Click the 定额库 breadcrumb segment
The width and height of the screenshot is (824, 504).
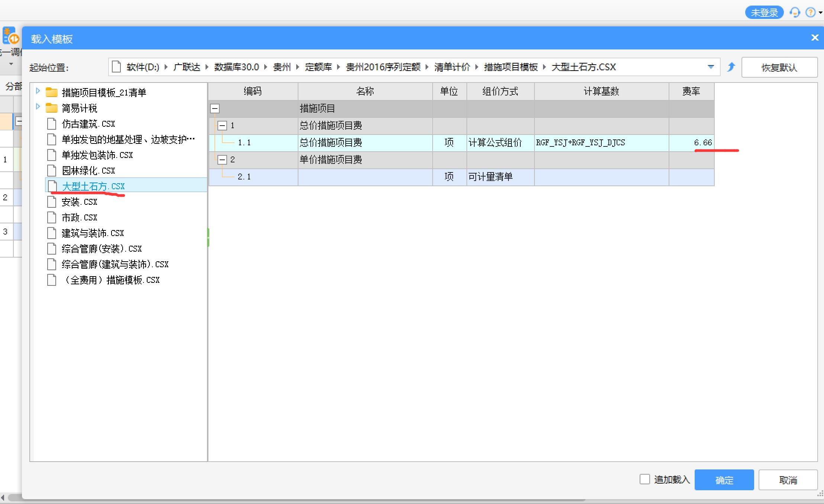(x=318, y=67)
